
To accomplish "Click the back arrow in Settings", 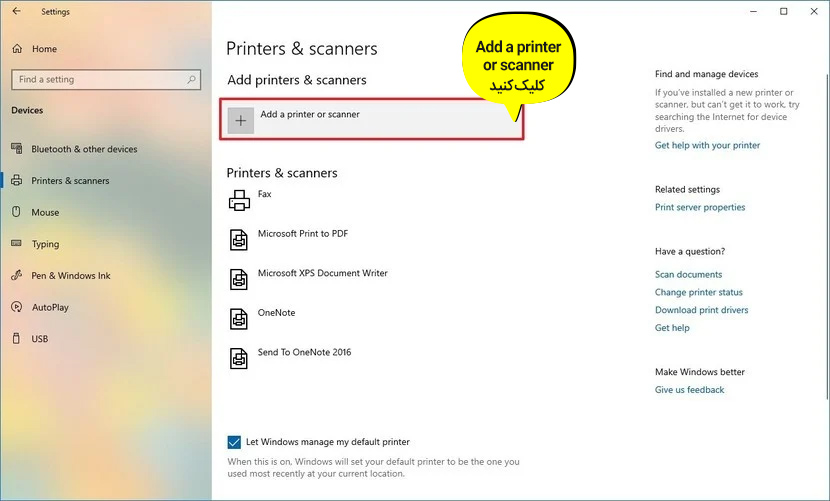I will point(16,11).
